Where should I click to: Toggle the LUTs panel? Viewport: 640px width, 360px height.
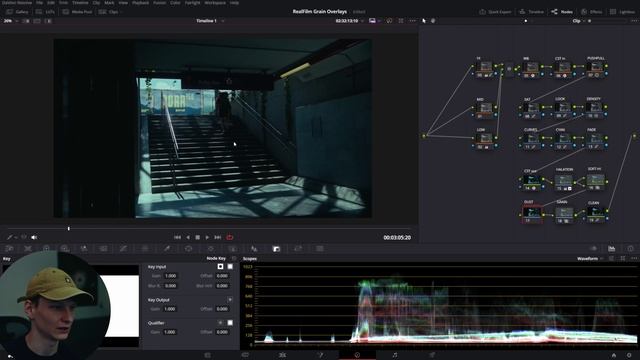pos(45,12)
